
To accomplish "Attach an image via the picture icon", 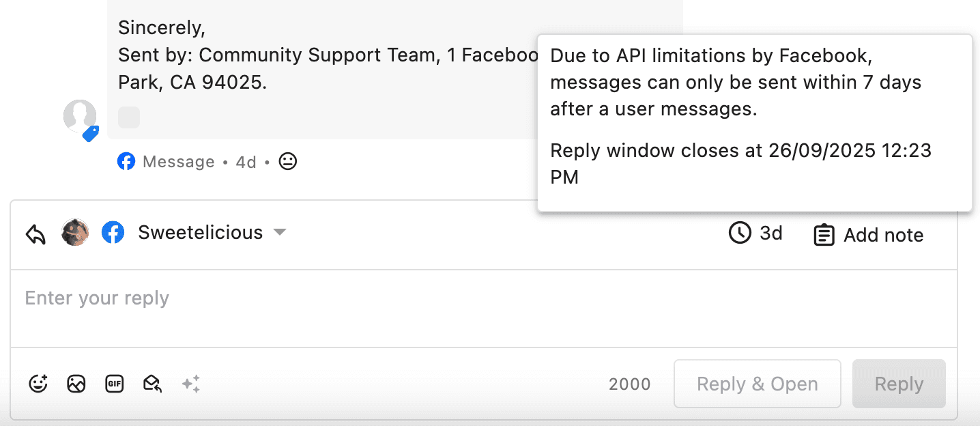I will point(76,384).
